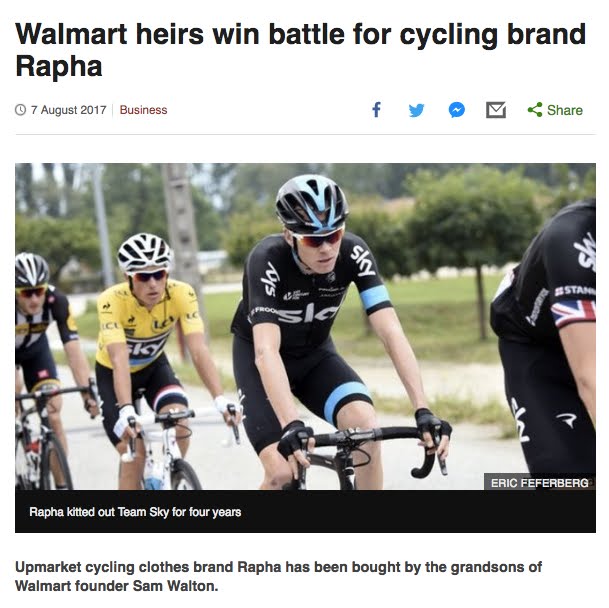The image size is (609, 608).
Task: Click the large Sky logo on the black jersey chest
Action: coord(308,313)
